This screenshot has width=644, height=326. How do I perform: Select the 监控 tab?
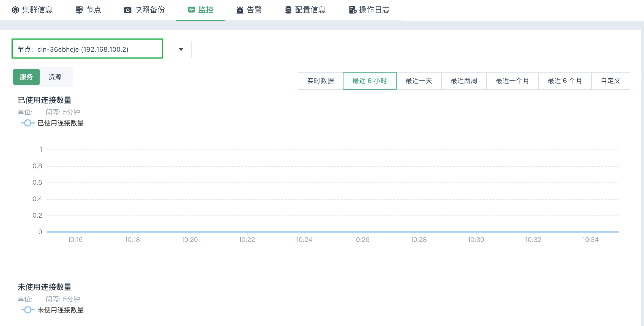[200, 10]
